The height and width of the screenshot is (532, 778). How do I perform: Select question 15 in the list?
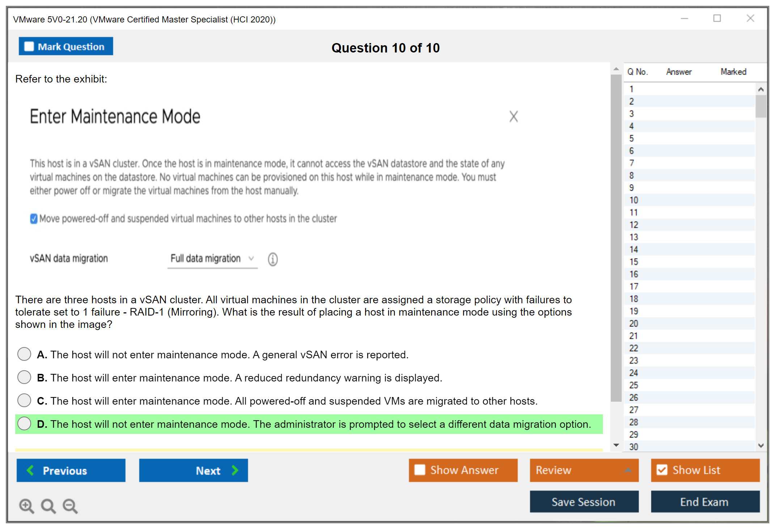tap(634, 262)
